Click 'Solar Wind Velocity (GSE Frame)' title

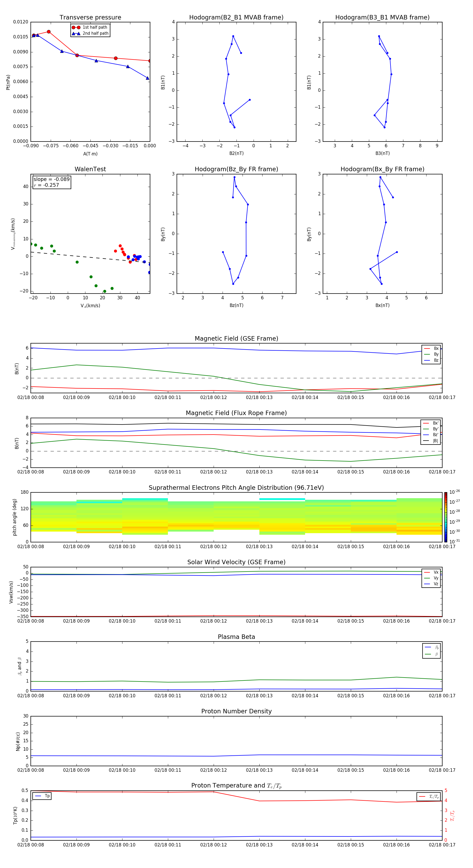[236, 562]
